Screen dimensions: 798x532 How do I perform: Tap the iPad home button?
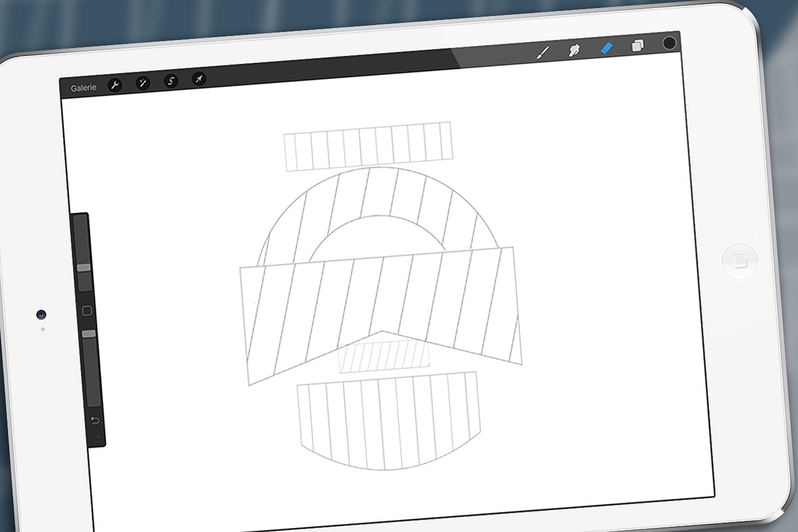[739, 261]
